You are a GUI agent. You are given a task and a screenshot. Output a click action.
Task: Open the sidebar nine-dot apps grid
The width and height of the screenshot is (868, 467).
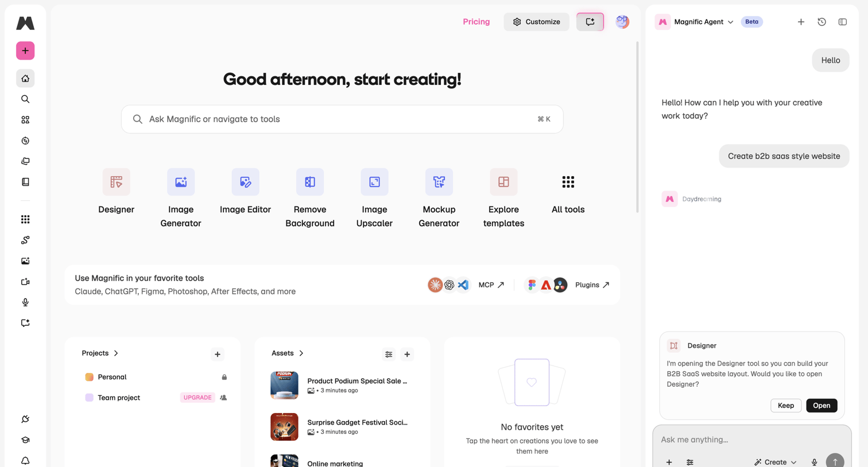(x=25, y=219)
